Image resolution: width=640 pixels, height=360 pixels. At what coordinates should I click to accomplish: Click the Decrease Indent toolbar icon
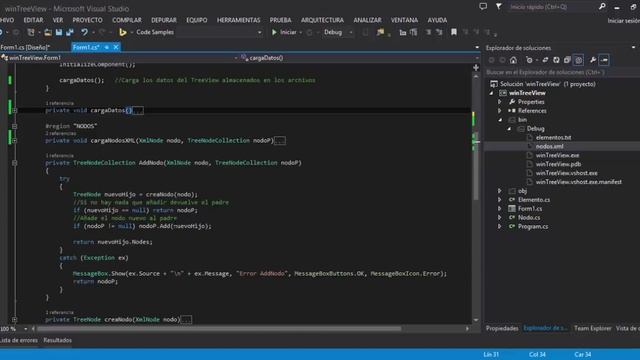(x=403, y=32)
